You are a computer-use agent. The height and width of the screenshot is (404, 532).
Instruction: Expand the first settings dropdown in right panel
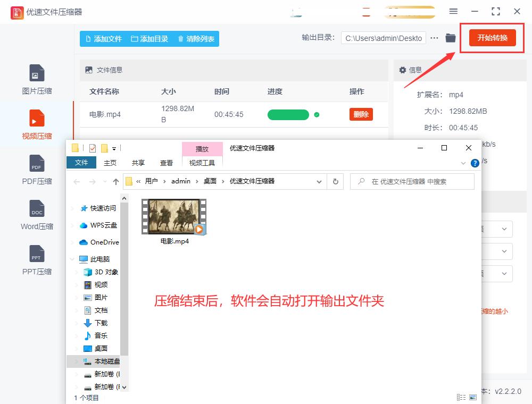coord(505,229)
